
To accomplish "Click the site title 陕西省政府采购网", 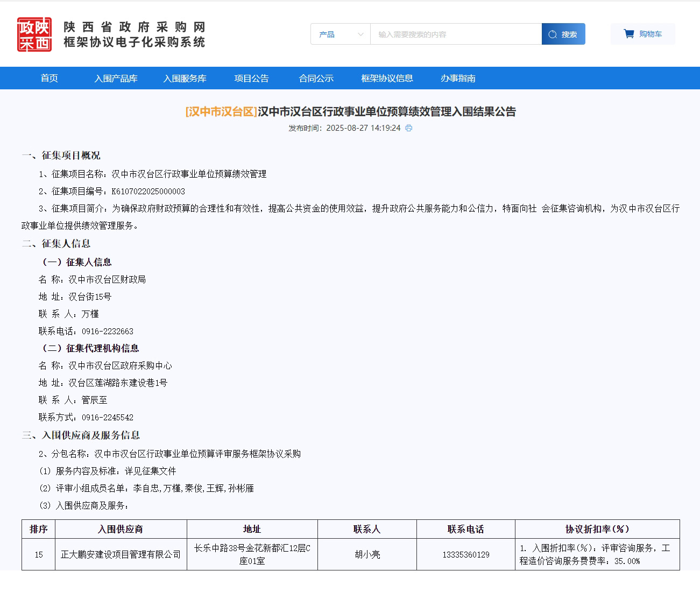I will coord(134,27).
